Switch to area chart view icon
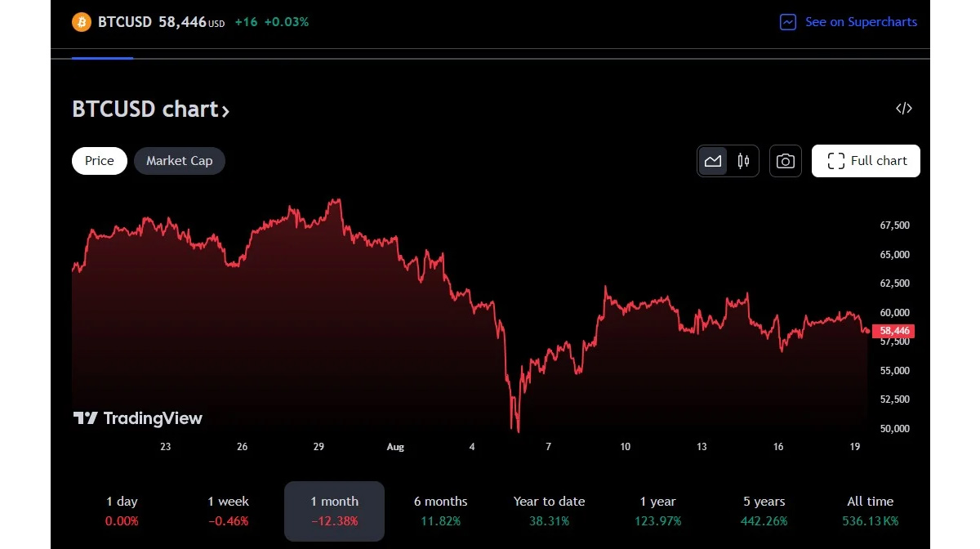The image size is (980, 549). (713, 161)
